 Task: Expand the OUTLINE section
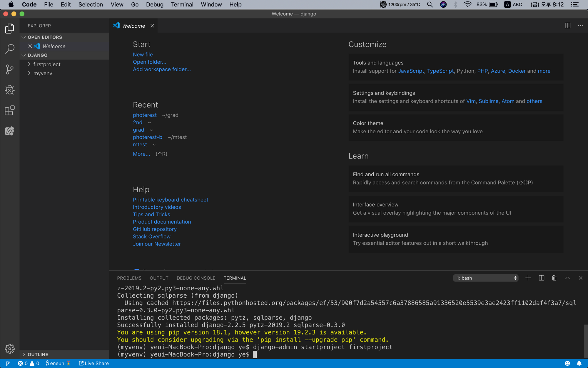tap(38, 354)
